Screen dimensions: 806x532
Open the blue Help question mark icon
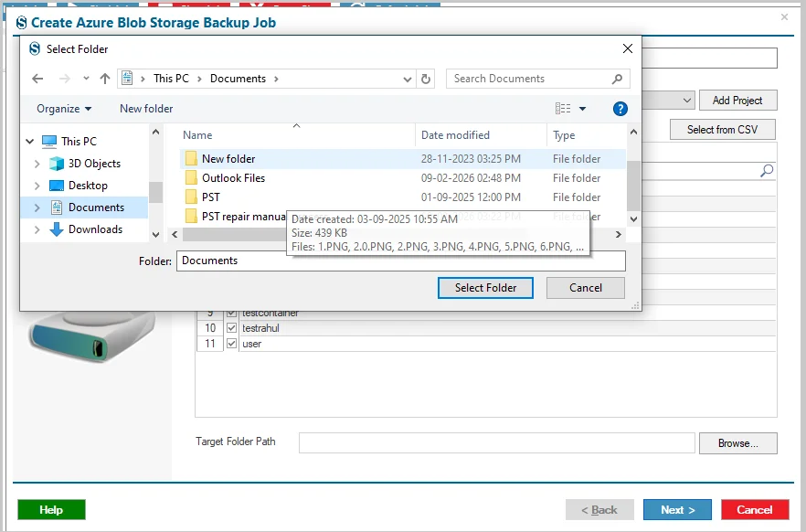click(x=620, y=109)
